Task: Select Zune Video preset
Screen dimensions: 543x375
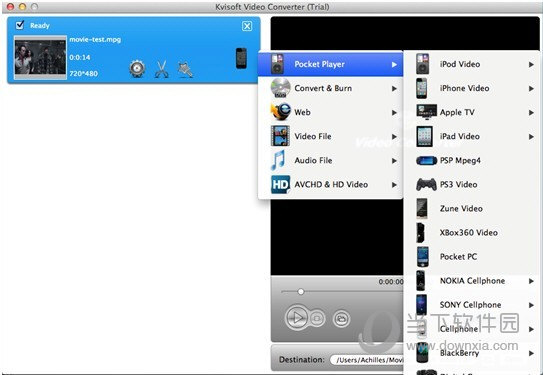Action: pyautogui.click(x=471, y=208)
